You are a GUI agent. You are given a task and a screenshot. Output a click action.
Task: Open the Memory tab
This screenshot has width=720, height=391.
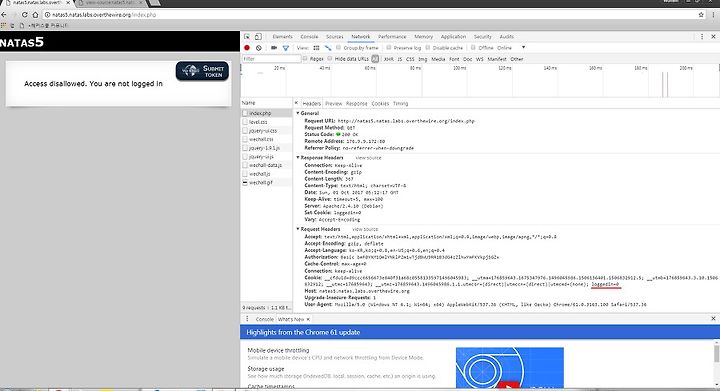(x=423, y=37)
